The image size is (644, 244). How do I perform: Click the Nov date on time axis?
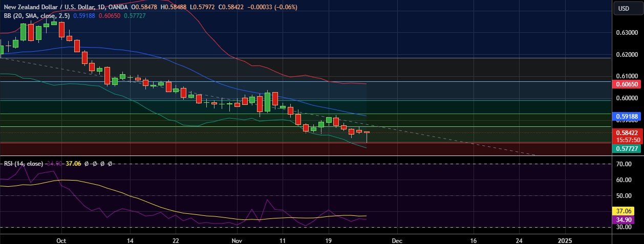(237, 239)
